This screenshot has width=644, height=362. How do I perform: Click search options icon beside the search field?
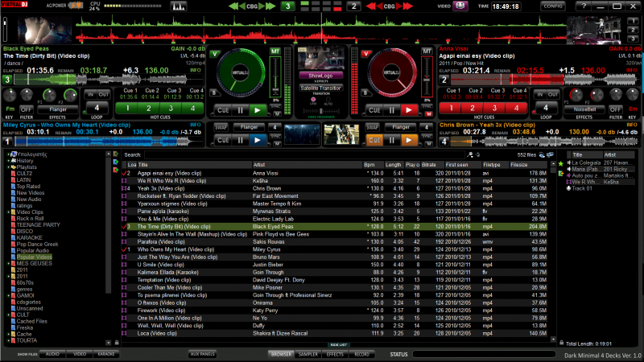pyautogui.click(x=470, y=154)
